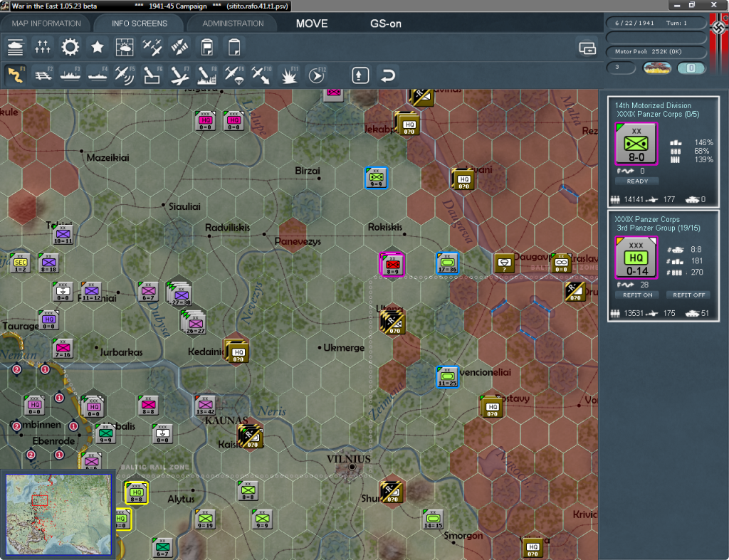Viewport: 729px width, 560px height.
Task: Open the victory screen star icon
Action: (97, 47)
